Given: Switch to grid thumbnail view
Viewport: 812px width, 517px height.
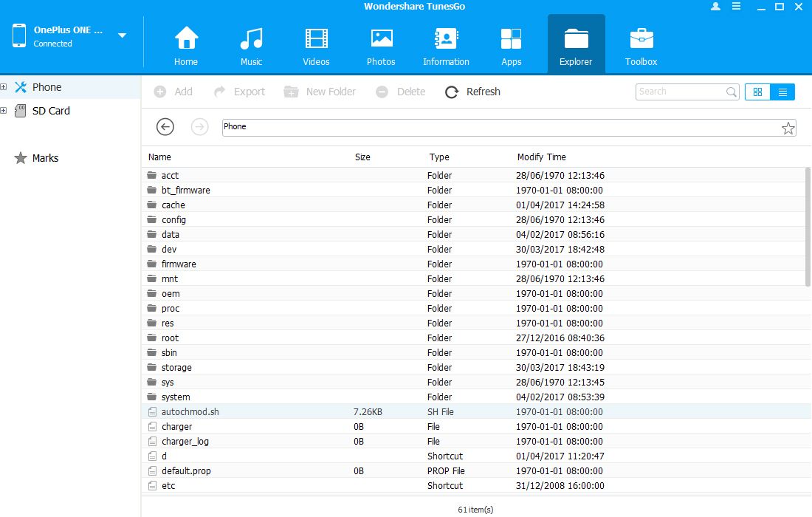Looking at the screenshot, I should 757,92.
